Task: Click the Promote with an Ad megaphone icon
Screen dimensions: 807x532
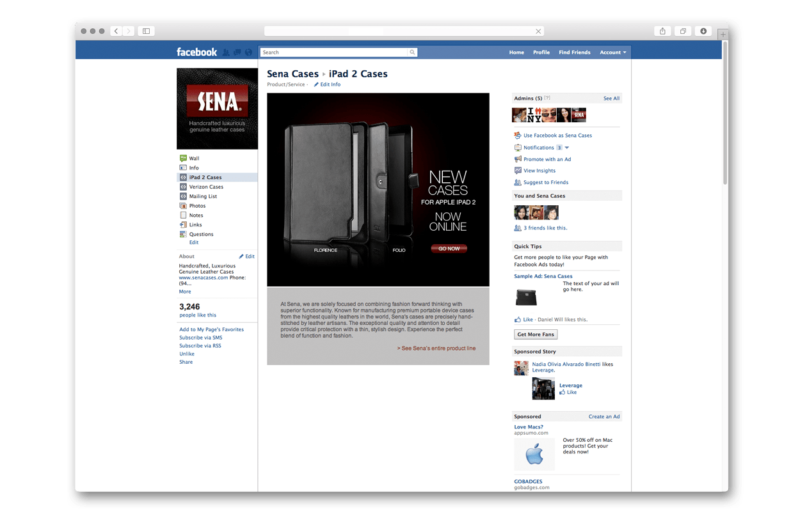Action: click(518, 159)
